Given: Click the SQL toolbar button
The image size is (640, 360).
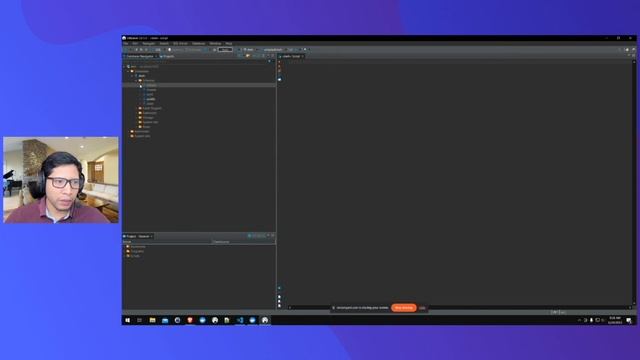Looking at the screenshot, I should (x=158, y=50).
